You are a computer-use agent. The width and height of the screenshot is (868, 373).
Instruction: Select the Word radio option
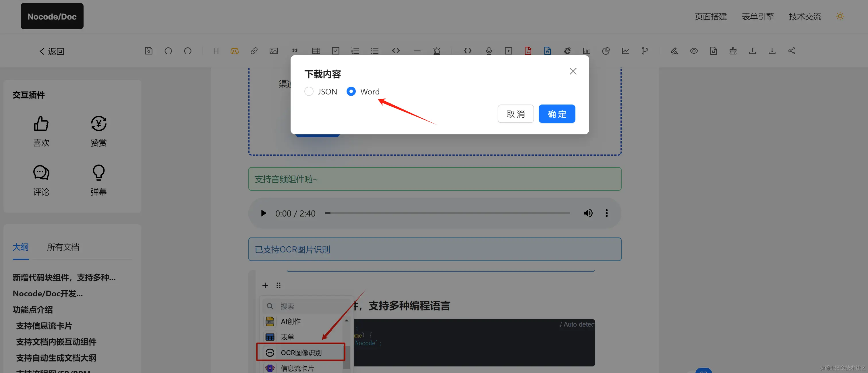351,91
